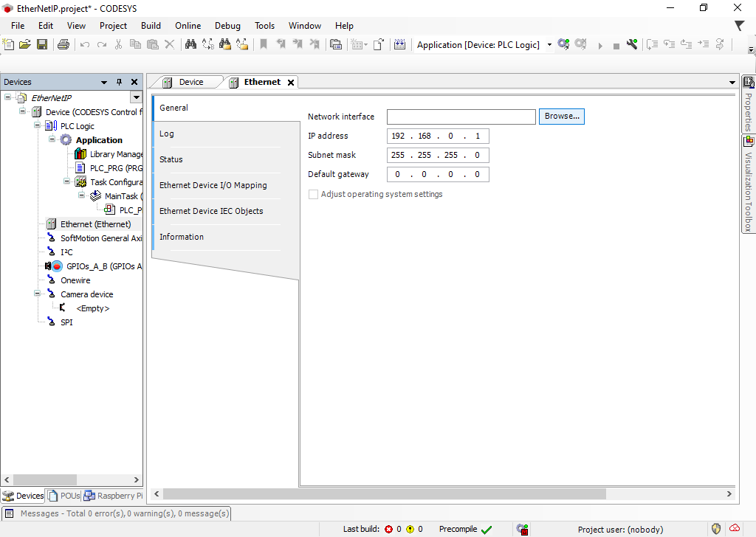
Task: Click the editor horizontal scrollbar
Action: click(384, 494)
